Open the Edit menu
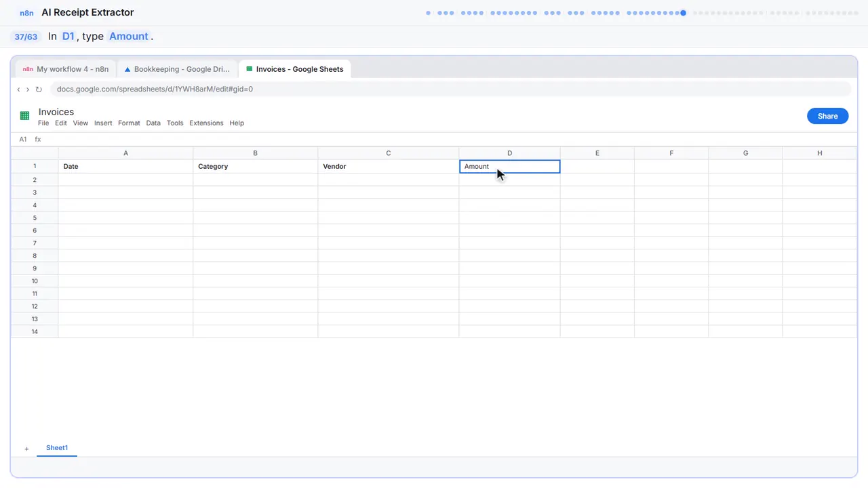 coord(61,123)
